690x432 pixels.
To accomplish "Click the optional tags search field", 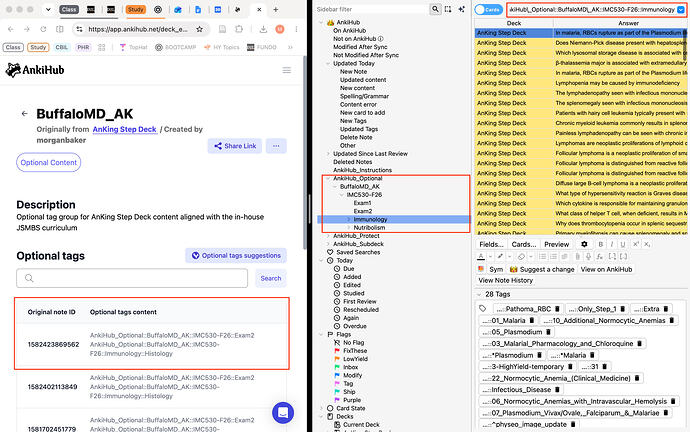I will tap(132, 278).
